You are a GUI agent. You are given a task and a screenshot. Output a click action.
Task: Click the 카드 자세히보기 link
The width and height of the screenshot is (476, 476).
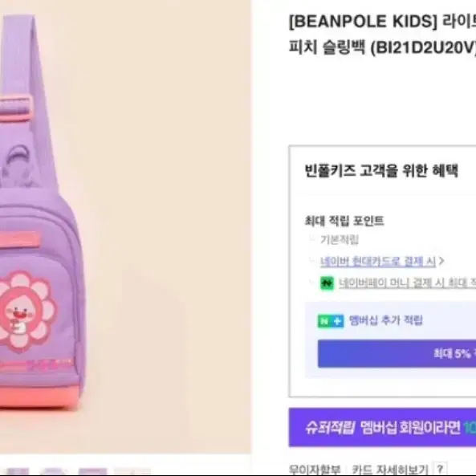coord(390,470)
